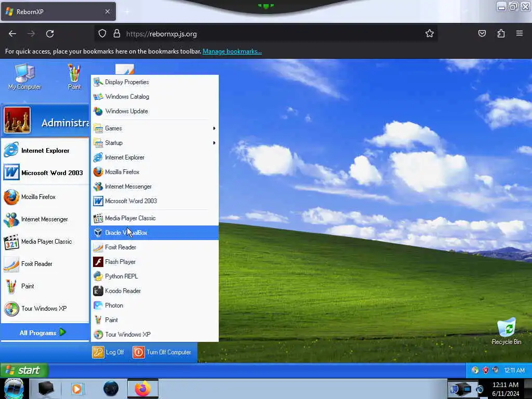
Task: Select Paint desktop shortcut icon
Action: point(74,77)
